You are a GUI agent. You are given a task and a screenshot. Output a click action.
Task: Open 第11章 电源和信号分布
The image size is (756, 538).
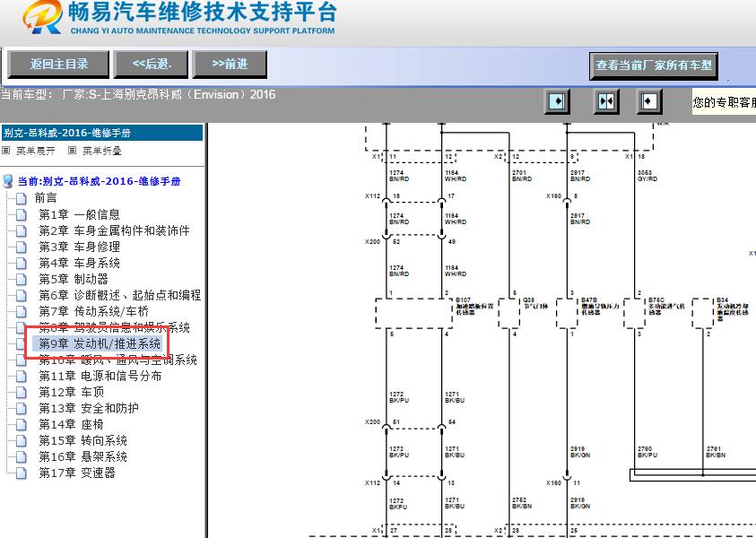pyautogui.click(x=100, y=376)
